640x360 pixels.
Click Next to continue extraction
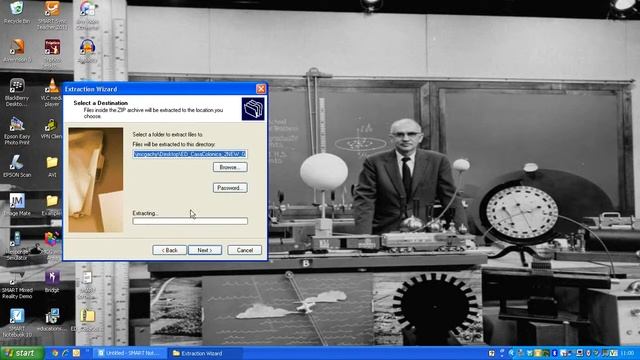[x=205, y=250]
